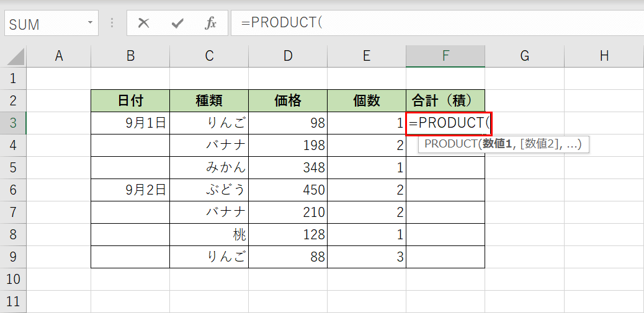
Task: Select column A header
Action: coord(59,56)
